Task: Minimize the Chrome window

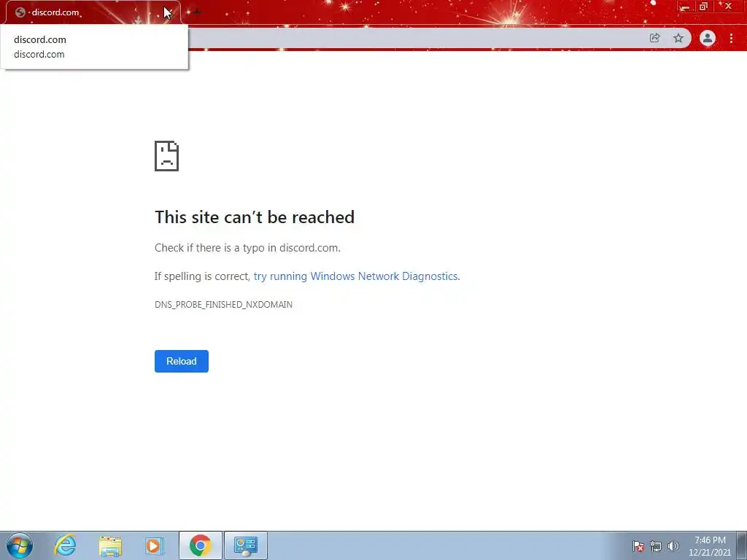Action: (x=686, y=7)
